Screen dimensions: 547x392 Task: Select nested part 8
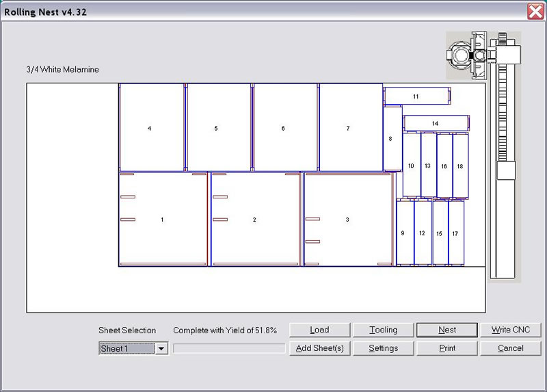[x=392, y=139]
